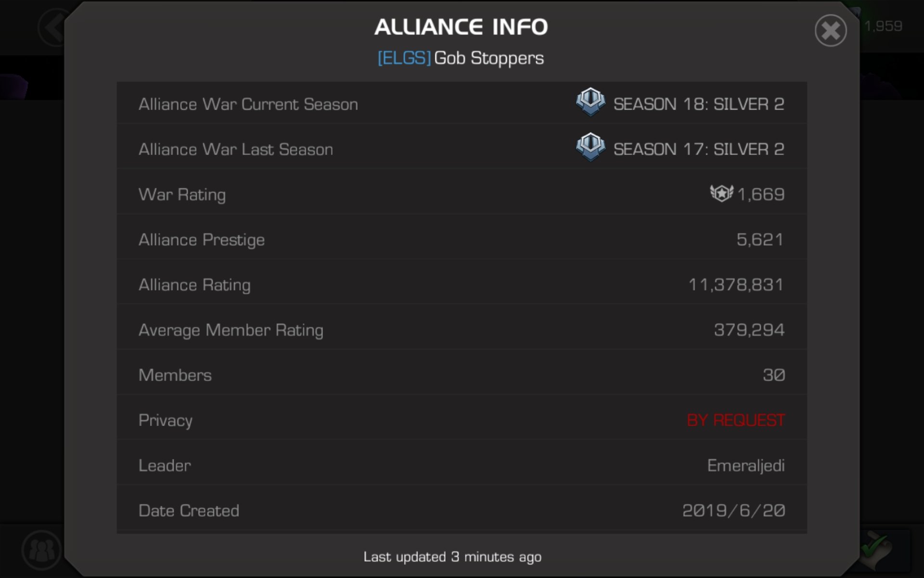The width and height of the screenshot is (924, 578).
Task: Open the Members row showing 30
Action: point(462,374)
